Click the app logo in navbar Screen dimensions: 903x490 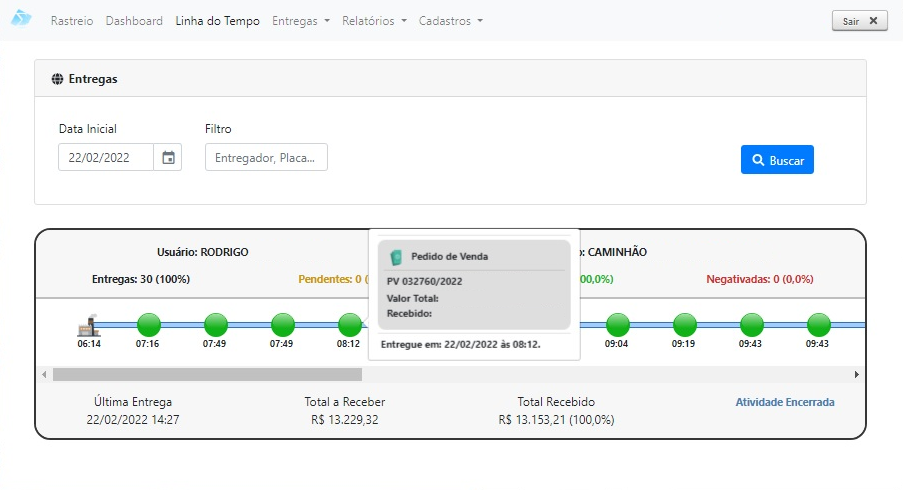(x=21, y=19)
